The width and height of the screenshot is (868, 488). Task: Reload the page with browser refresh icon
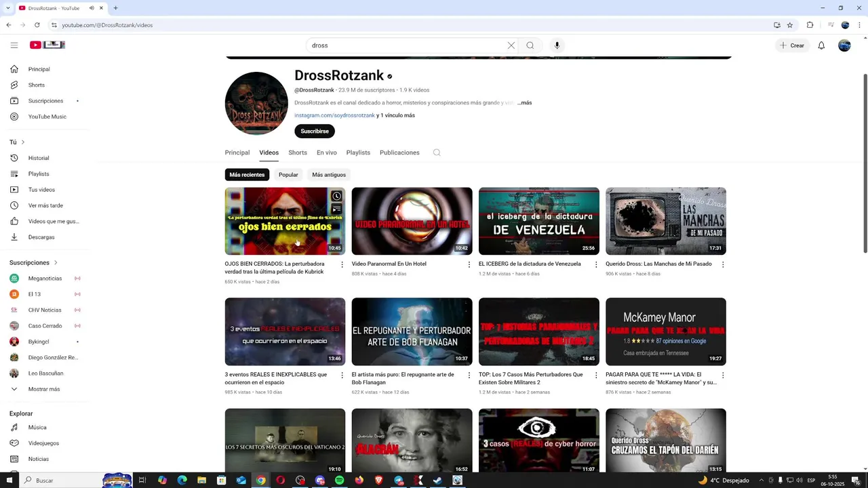tap(37, 25)
